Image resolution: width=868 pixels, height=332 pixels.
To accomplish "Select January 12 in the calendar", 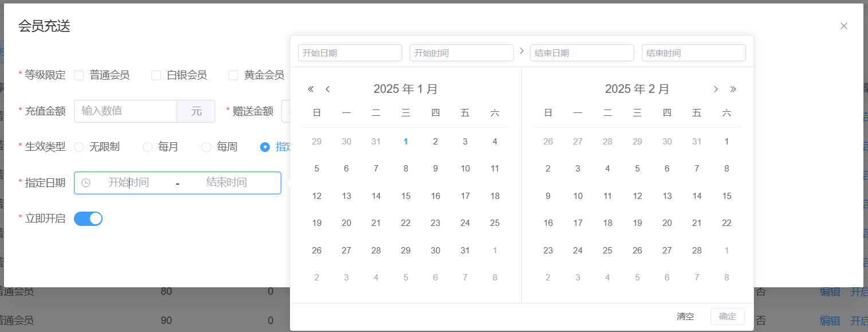I will click(x=317, y=196).
